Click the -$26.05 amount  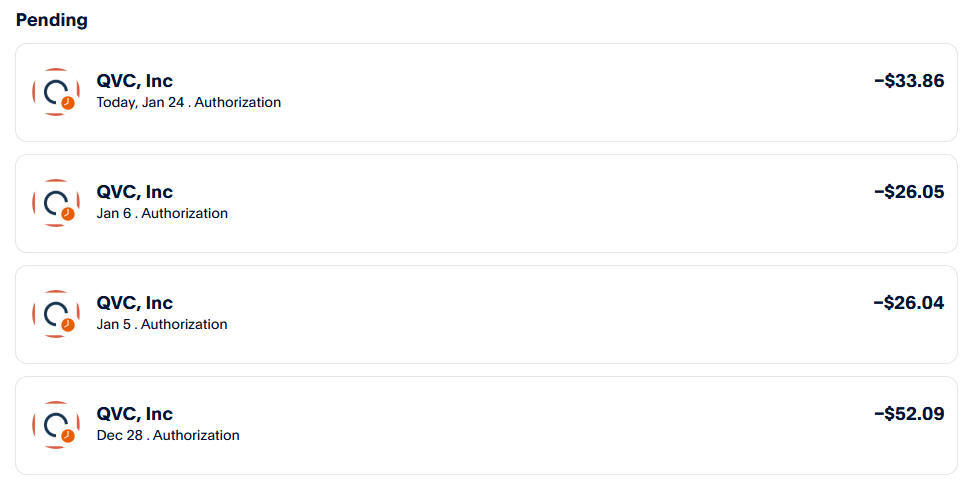(908, 192)
